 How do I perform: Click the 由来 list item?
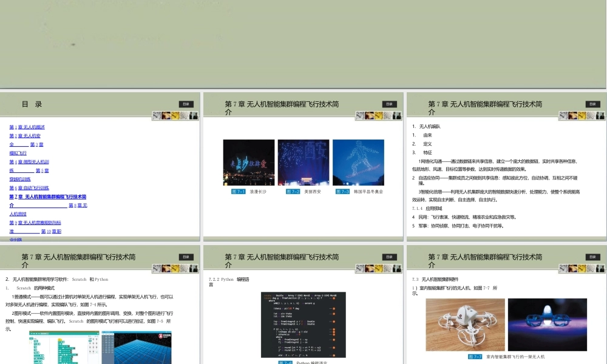pos(427,135)
